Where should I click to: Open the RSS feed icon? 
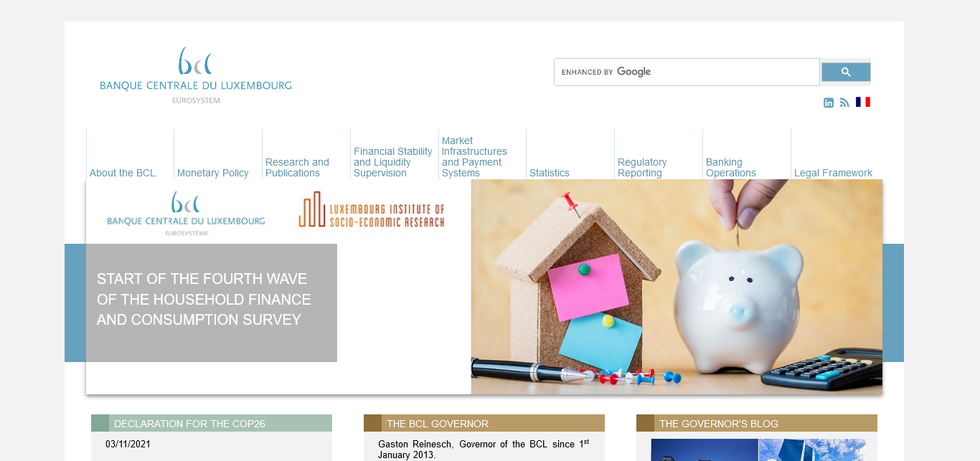(x=844, y=103)
